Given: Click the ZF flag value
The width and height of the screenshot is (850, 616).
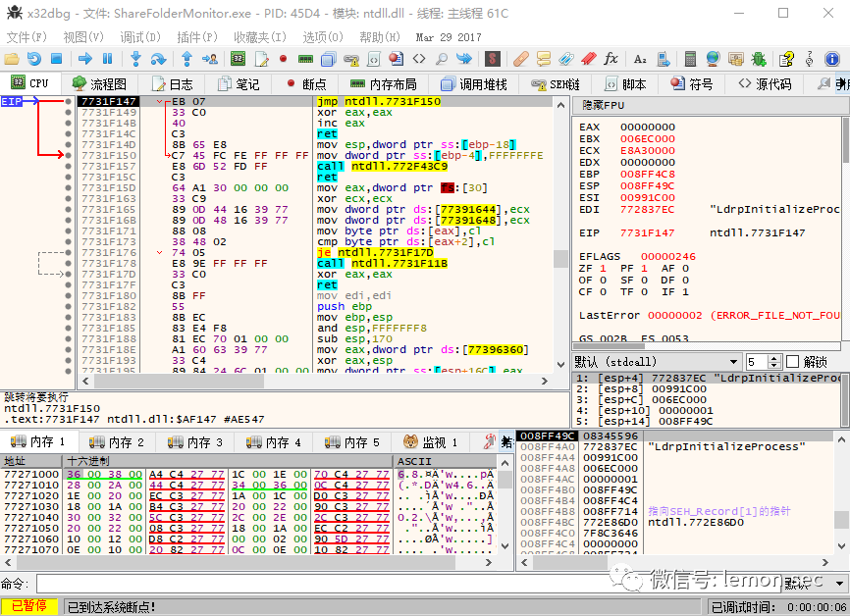Looking at the screenshot, I should point(603,268).
